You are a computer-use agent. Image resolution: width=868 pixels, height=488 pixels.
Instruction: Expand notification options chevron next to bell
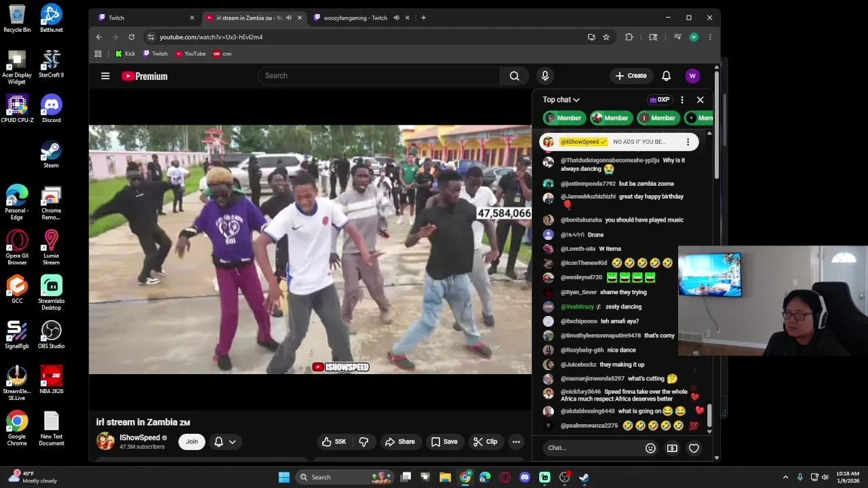point(233,442)
